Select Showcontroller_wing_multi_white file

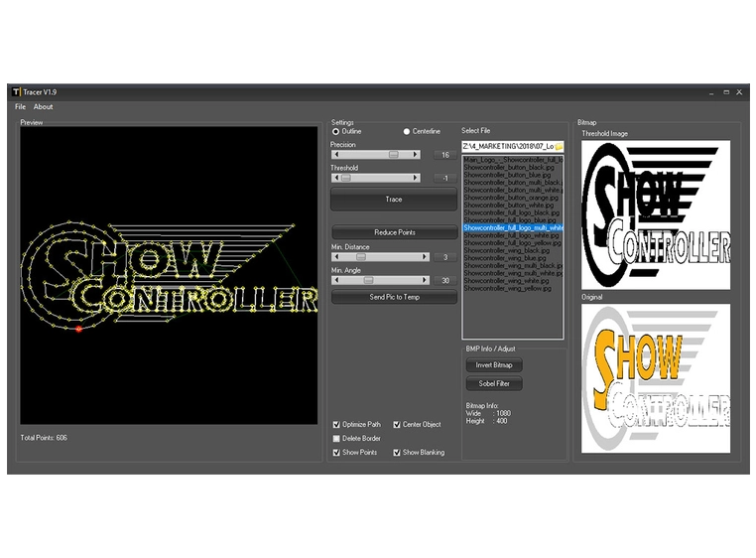tap(513, 273)
